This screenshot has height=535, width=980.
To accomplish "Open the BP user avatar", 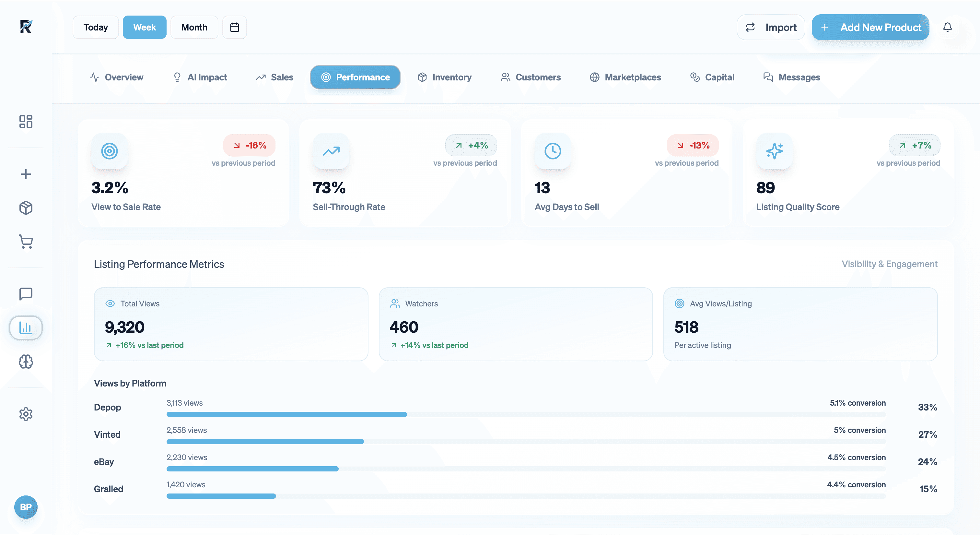I will 26,507.
